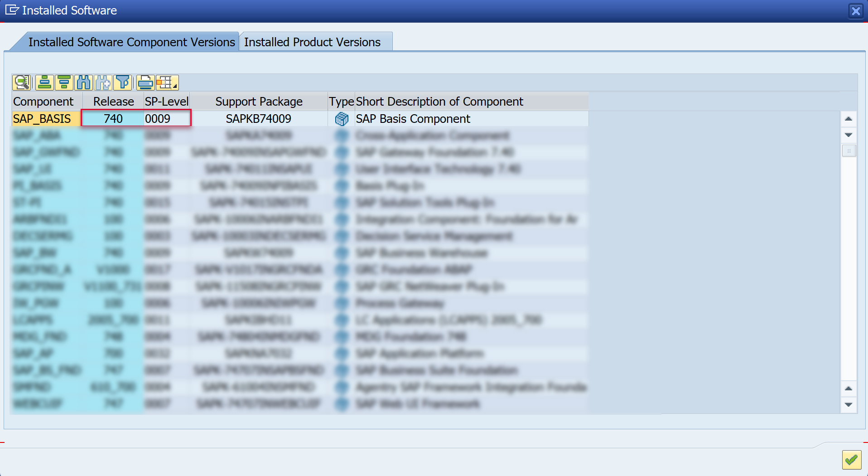Screen dimensions: 868x476
Task: Click the Print icon in toolbar
Action: (x=145, y=83)
